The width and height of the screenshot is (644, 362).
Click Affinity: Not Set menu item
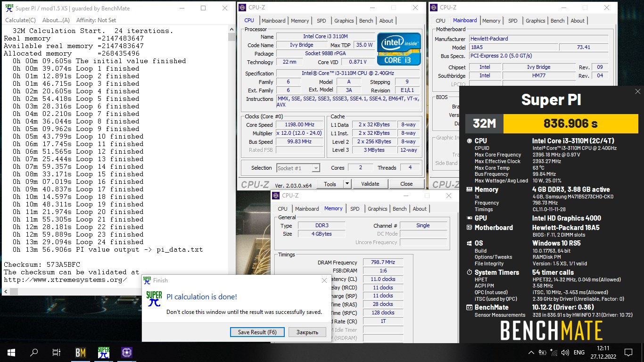pos(96,20)
